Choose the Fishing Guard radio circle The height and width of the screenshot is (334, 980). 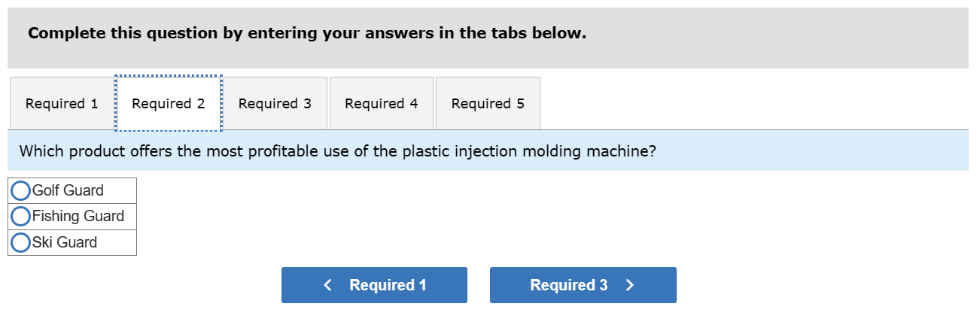click(21, 217)
